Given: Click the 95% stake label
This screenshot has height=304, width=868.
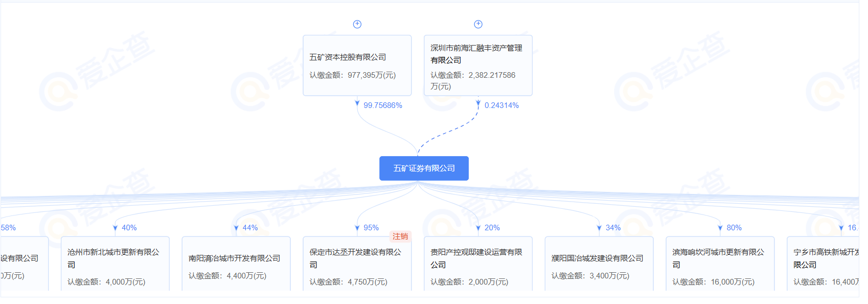Looking at the screenshot, I should (371, 228).
